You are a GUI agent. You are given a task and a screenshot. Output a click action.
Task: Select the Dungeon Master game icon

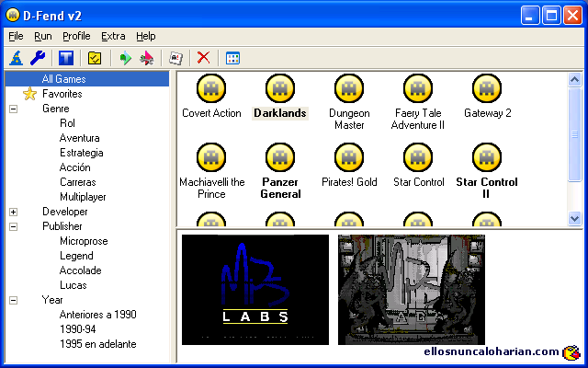[349, 88]
